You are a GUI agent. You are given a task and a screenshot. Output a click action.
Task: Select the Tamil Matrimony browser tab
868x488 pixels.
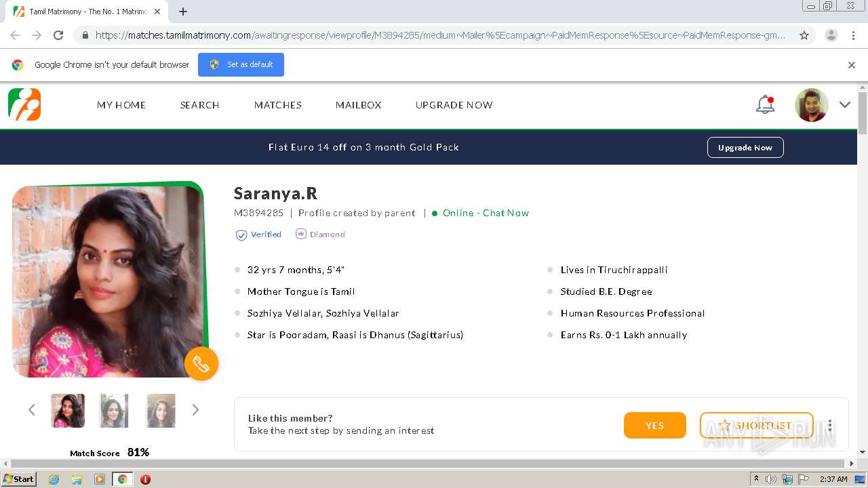(x=88, y=12)
